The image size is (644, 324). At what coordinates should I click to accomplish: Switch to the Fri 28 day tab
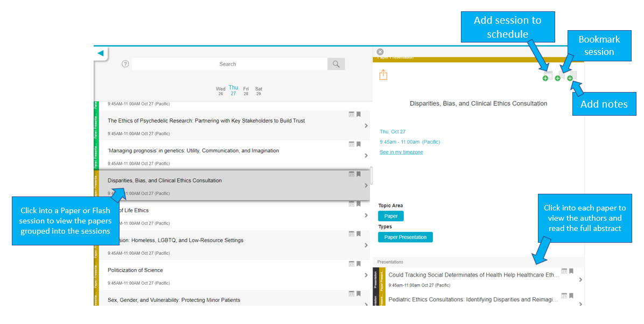(246, 91)
